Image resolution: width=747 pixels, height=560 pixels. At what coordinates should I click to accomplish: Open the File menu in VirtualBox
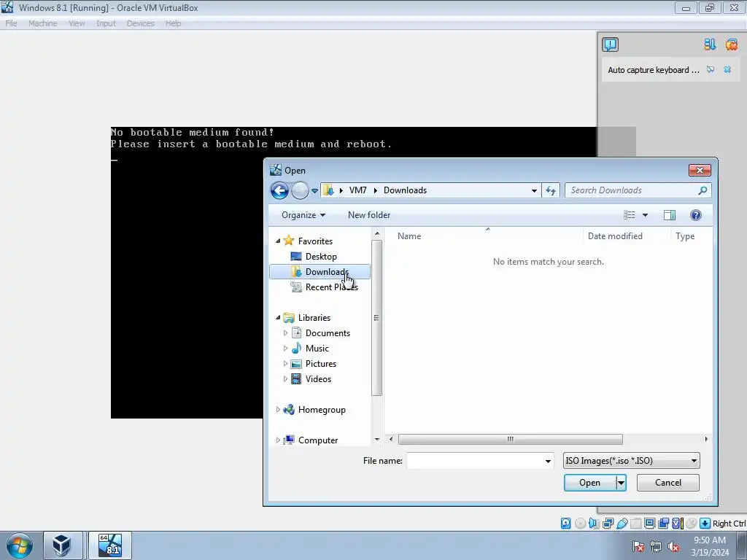point(11,23)
